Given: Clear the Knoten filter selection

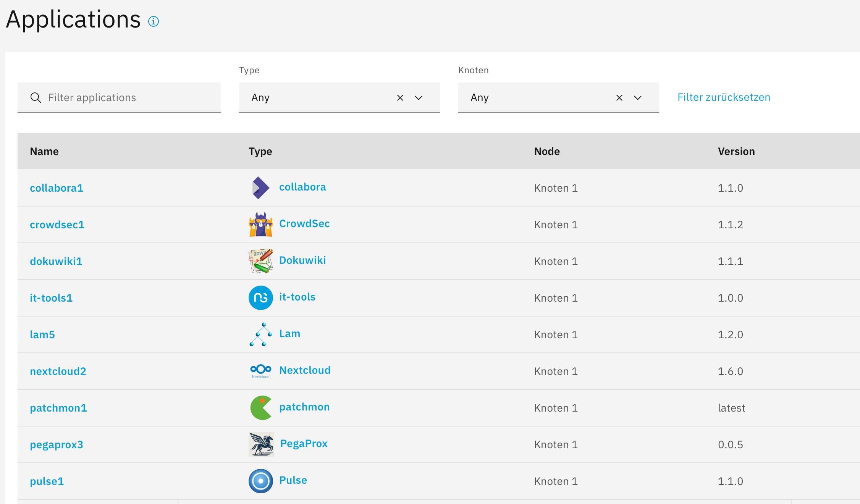Looking at the screenshot, I should click(619, 98).
